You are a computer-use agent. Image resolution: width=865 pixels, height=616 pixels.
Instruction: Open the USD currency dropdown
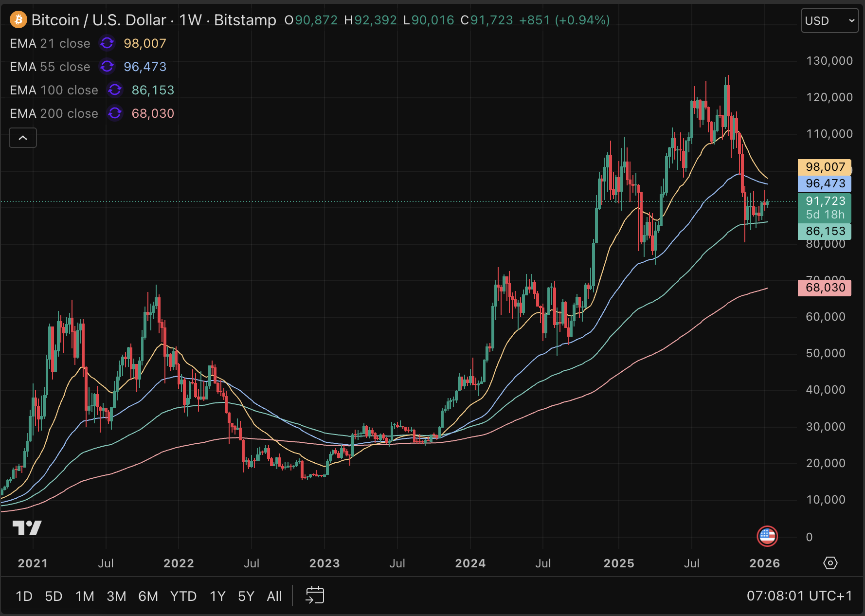pyautogui.click(x=829, y=21)
